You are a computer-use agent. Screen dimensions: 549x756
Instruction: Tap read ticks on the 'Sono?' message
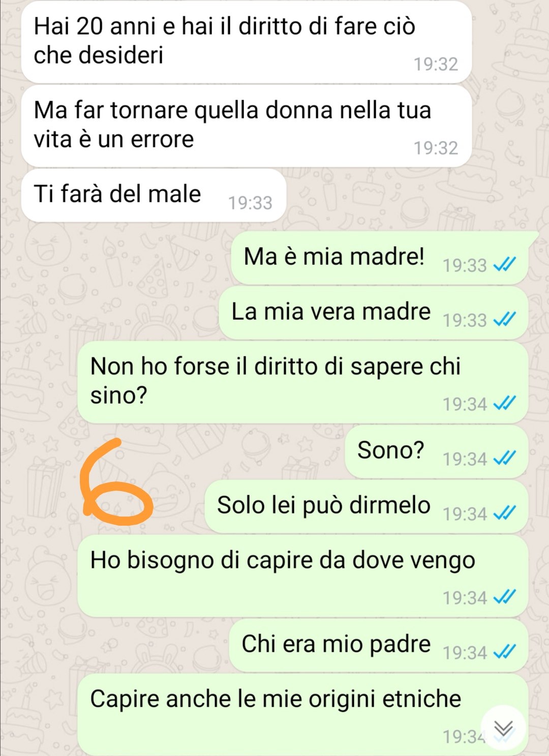[x=505, y=459]
